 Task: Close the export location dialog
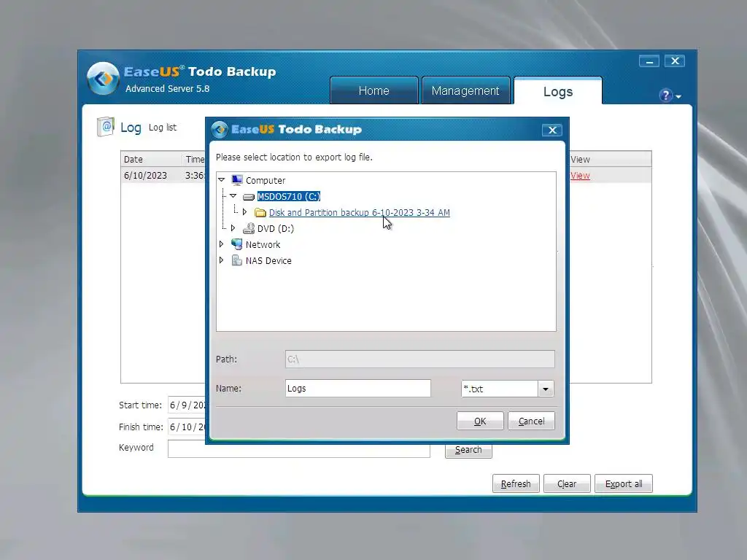tap(552, 130)
